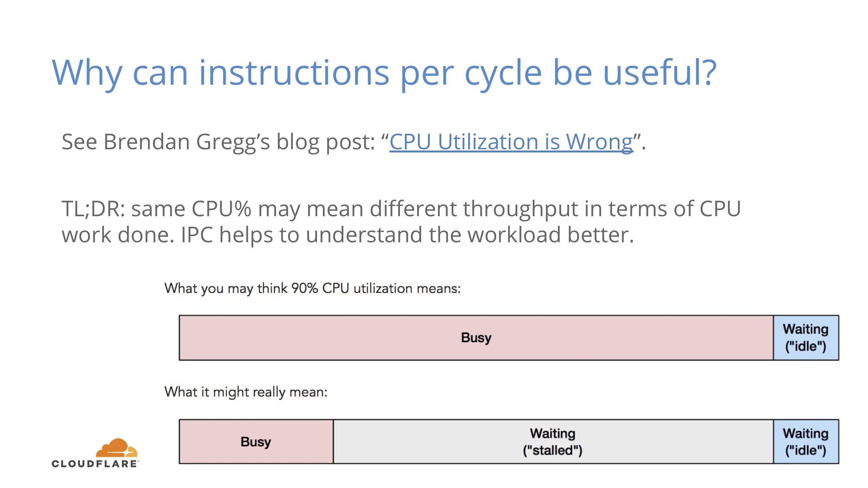Click the "What it might really mean:" caption
Image resolution: width=868 pixels, height=488 pixels.
pos(246,392)
